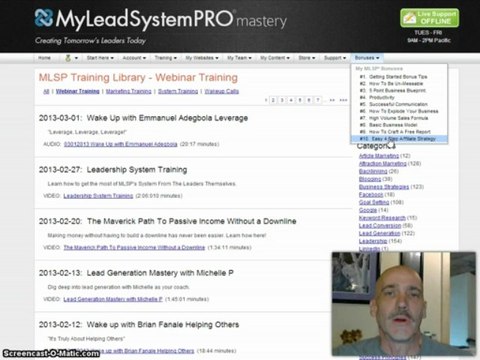Expand the Account dropdown
This screenshot has width=480, height=360.
coord(134,58)
